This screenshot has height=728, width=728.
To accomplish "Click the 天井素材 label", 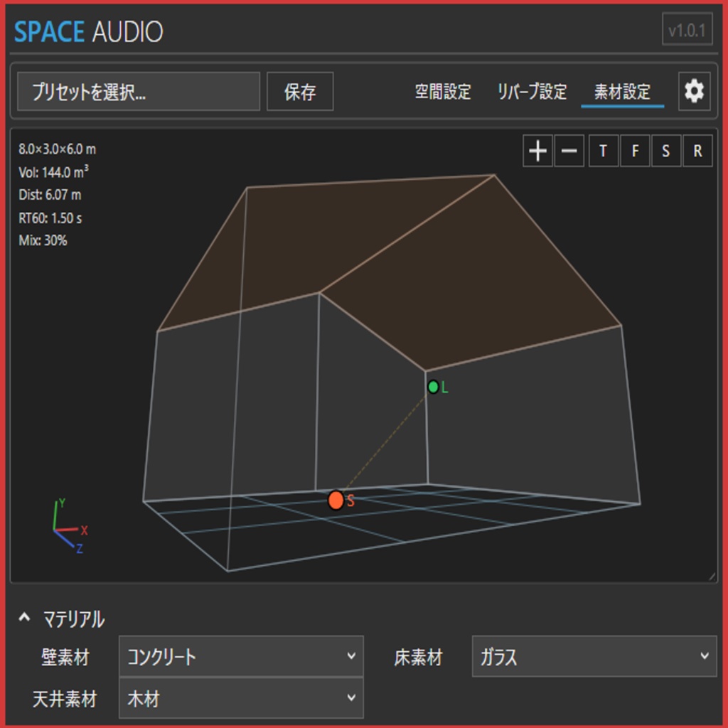I will (65, 699).
